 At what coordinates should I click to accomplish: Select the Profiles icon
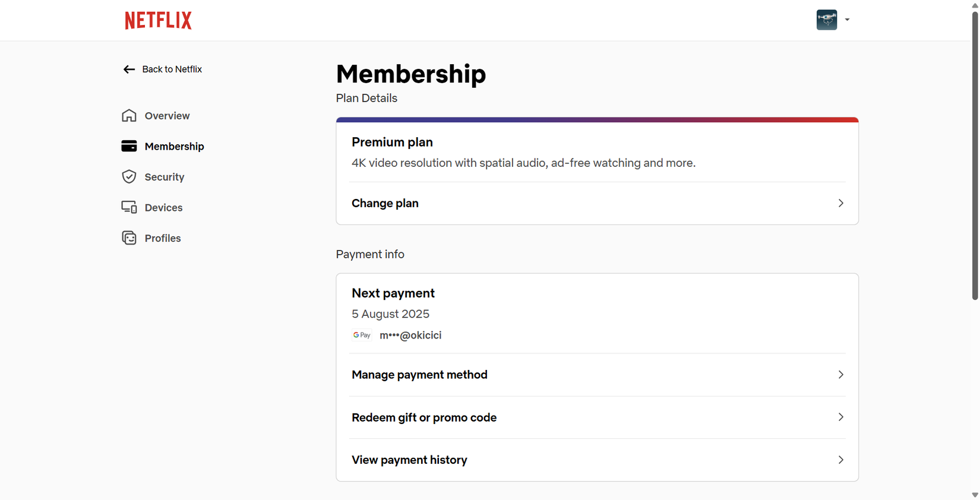(x=129, y=238)
